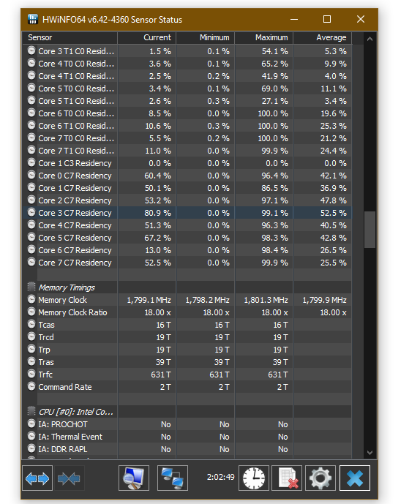The height and width of the screenshot is (504, 420).
Task: Open sensor settings gear icon
Action: click(320, 478)
